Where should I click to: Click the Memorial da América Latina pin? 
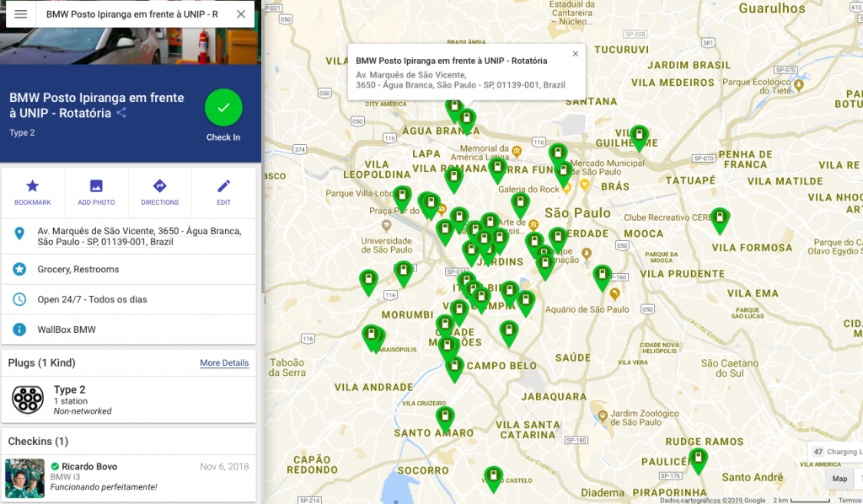(517, 151)
